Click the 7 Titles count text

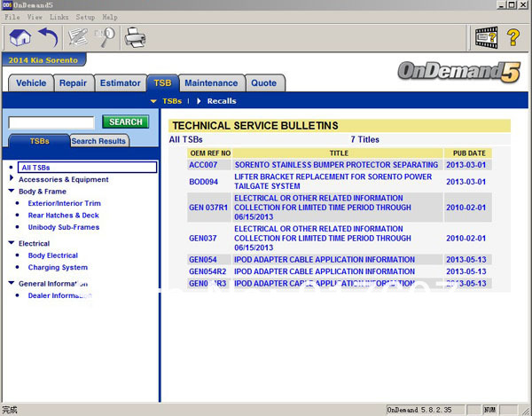click(364, 139)
